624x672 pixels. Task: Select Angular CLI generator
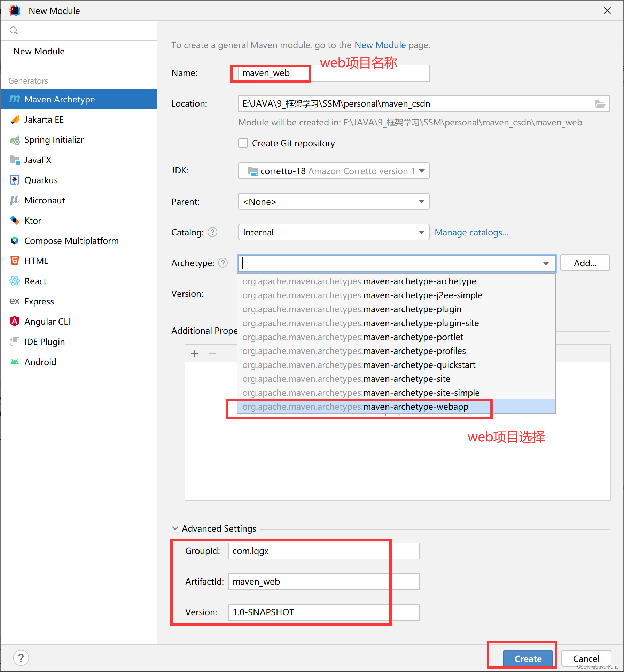(x=79, y=322)
